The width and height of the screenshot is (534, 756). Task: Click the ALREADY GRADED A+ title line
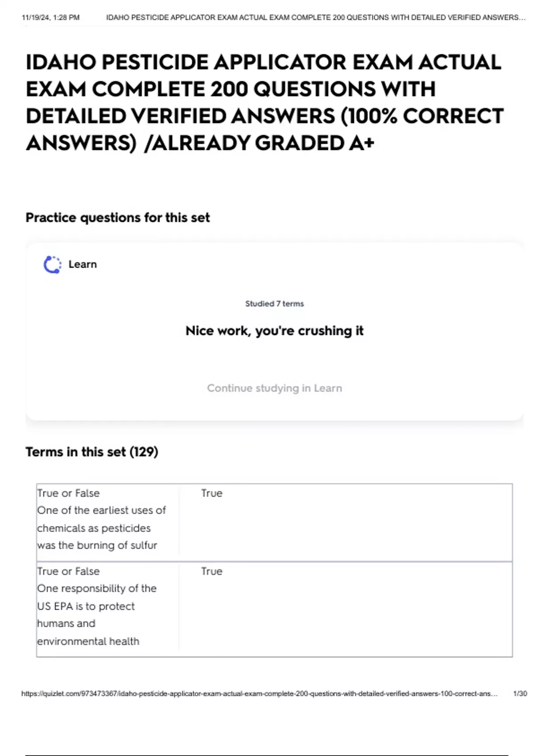point(259,143)
